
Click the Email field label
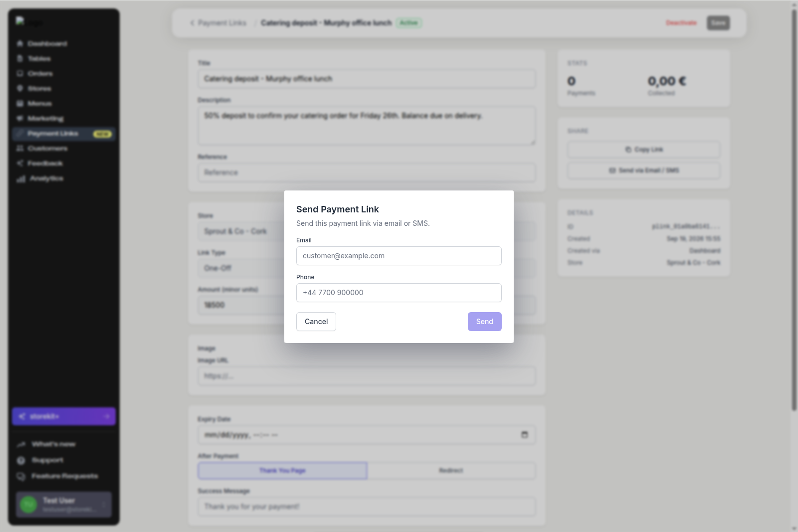pyautogui.click(x=304, y=240)
